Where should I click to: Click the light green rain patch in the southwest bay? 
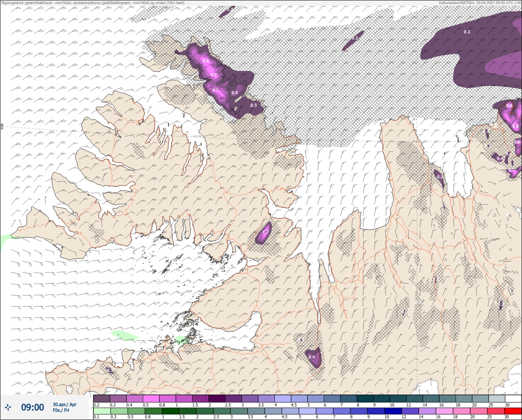pyautogui.click(x=124, y=335)
